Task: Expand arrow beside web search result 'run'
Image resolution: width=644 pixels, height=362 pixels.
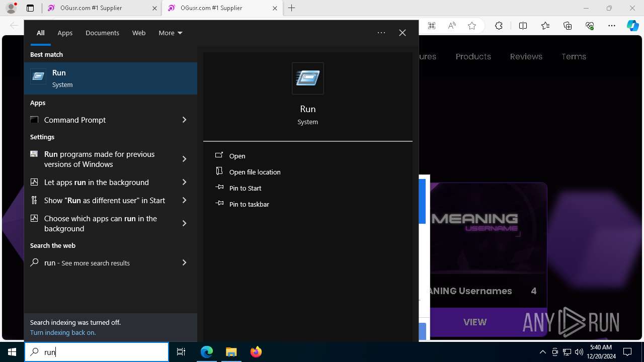Action: coord(184,262)
